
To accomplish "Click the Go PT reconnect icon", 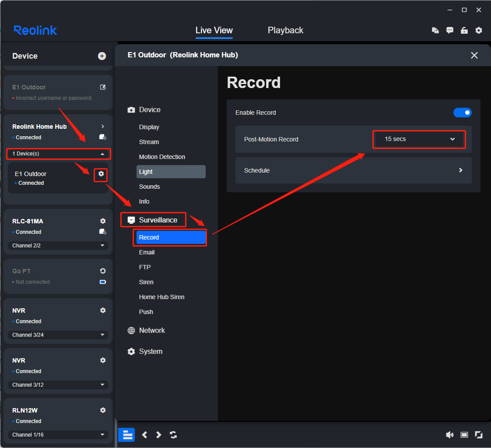I will (x=103, y=271).
